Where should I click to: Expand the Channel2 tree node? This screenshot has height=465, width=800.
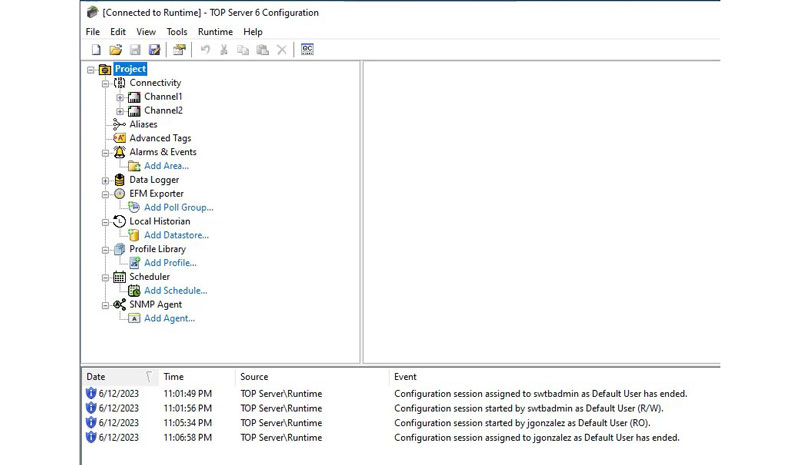click(x=120, y=111)
